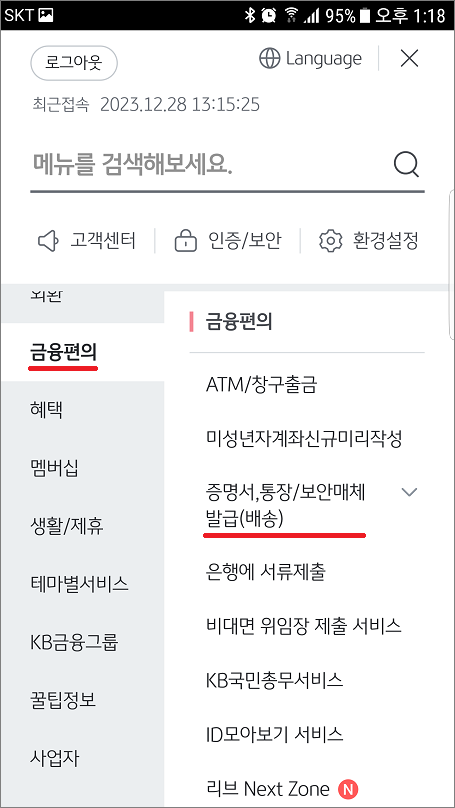Open ATM/창구출금 menu item
This screenshot has height=808, width=455.
pos(261,384)
